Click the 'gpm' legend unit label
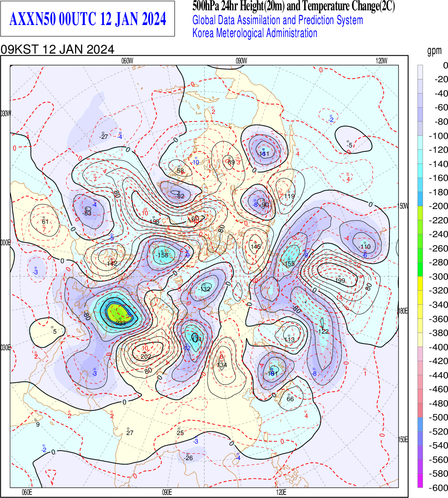Screen dimensions: 448x498 click(x=434, y=50)
